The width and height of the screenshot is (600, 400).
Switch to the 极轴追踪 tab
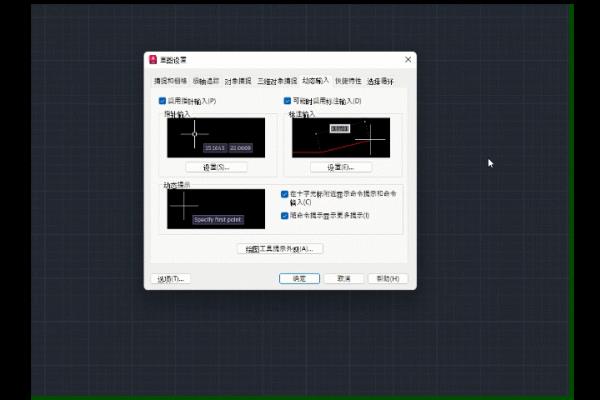(206, 81)
